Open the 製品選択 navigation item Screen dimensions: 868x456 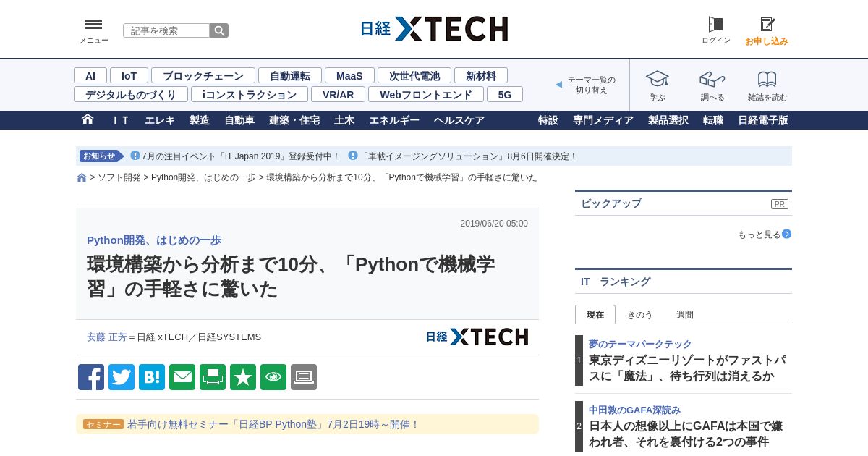click(x=668, y=120)
